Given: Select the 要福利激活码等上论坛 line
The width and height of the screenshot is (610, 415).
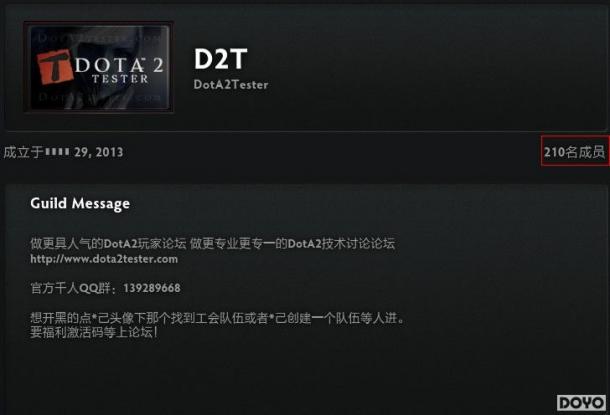Looking at the screenshot, I should pos(95,333).
